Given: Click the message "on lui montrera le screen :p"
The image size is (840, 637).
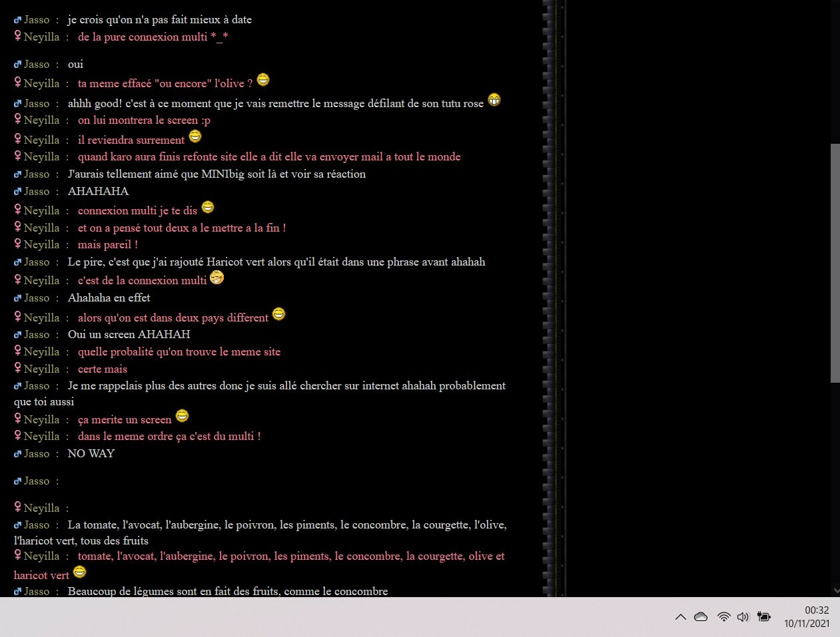Looking at the screenshot, I should (x=144, y=120).
